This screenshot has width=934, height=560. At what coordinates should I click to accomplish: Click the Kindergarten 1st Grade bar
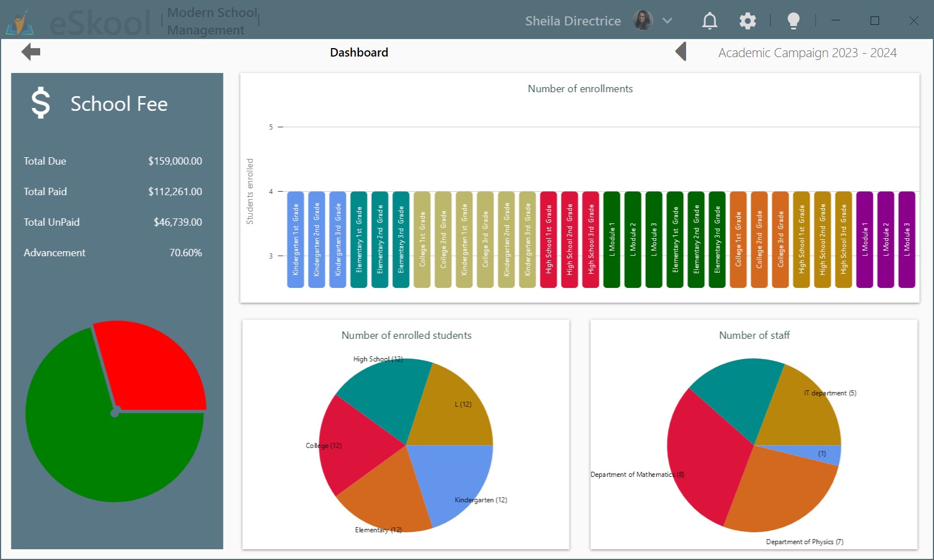click(295, 239)
